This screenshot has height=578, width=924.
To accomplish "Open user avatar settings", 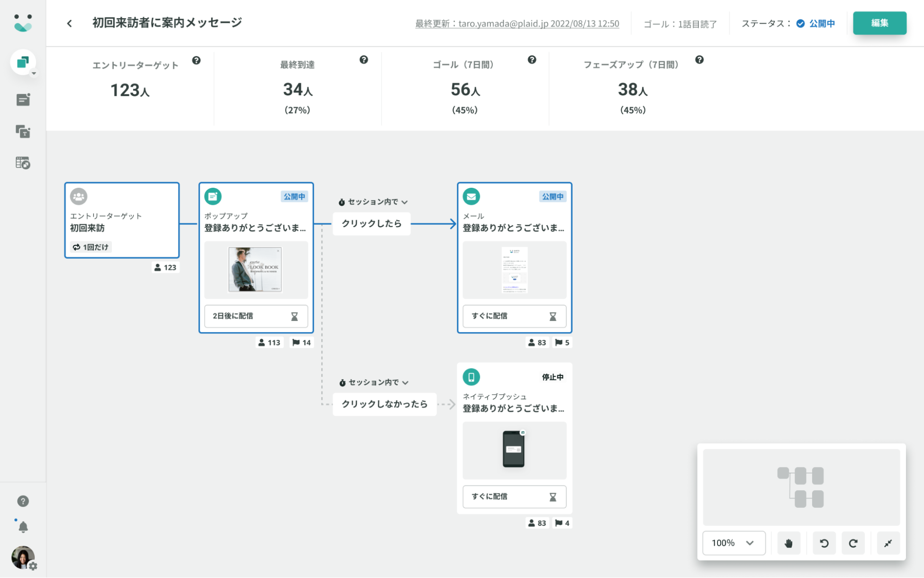I will [x=23, y=558].
